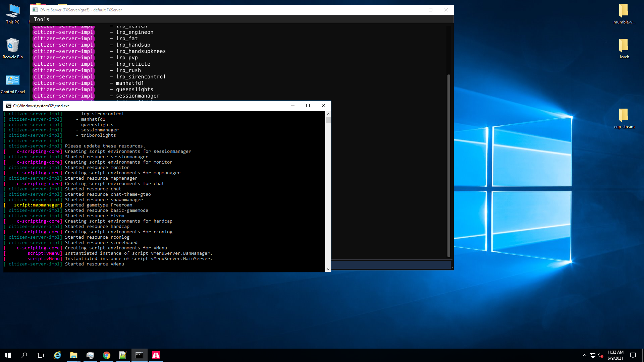Click the cmd.exe title bar icon

(x=9, y=106)
